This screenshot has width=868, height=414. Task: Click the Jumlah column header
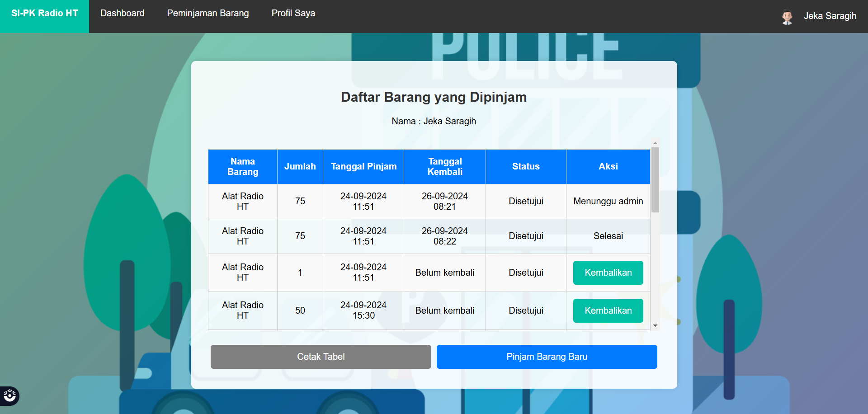pyautogui.click(x=300, y=167)
